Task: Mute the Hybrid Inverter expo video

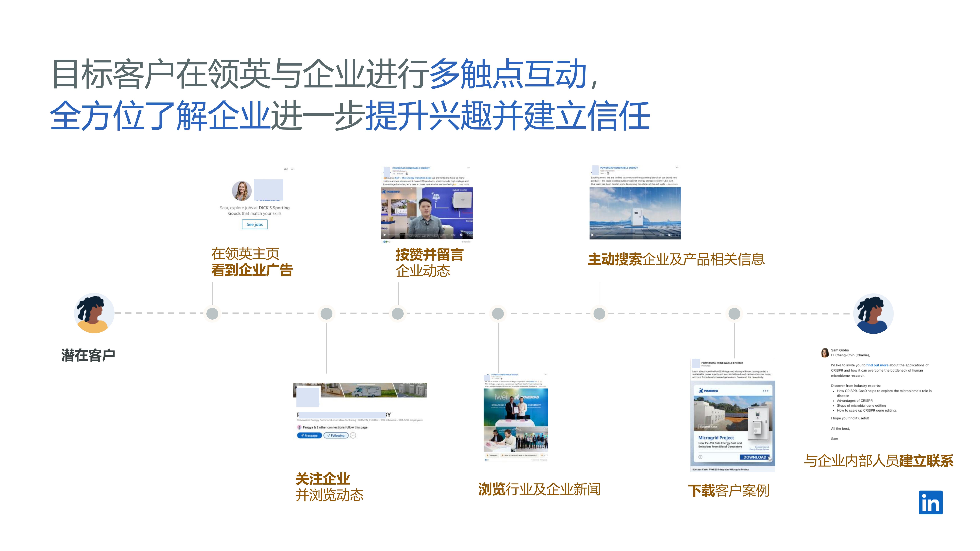Action: coord(461,235)
